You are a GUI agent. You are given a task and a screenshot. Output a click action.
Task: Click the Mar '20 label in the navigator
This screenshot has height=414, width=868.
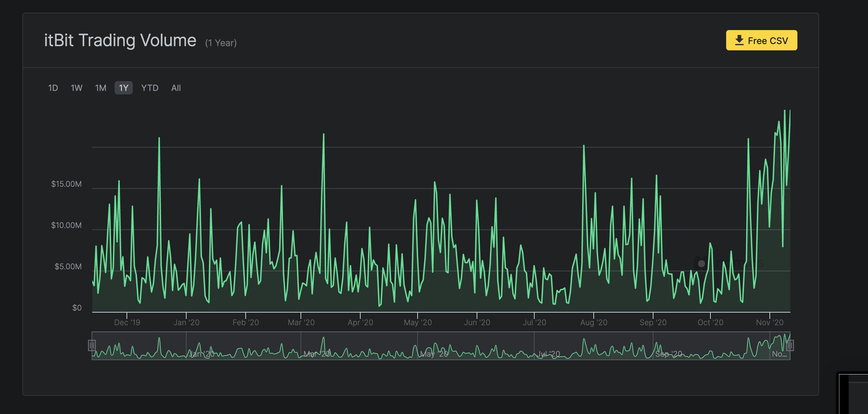(x=317, y=354)
